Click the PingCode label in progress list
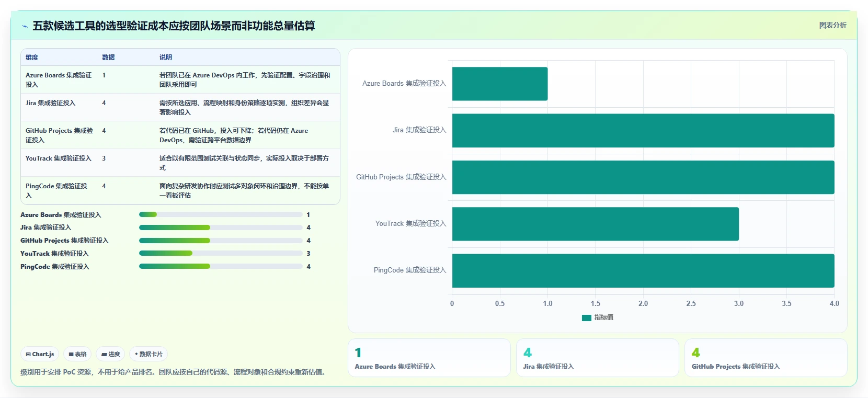Screen dimensions: 868x398 (x=55, y=267)
